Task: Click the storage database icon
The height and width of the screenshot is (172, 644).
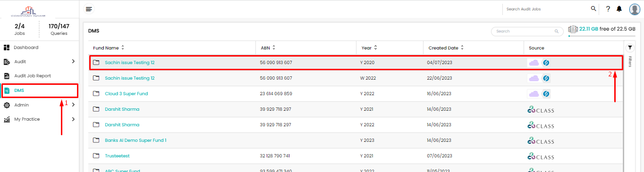Action: point(573,29)
